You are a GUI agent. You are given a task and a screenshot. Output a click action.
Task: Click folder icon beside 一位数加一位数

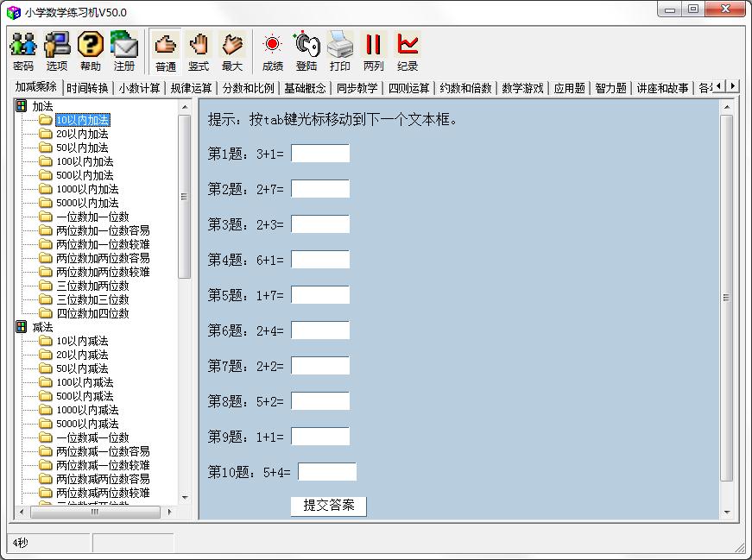click(46, 217)
